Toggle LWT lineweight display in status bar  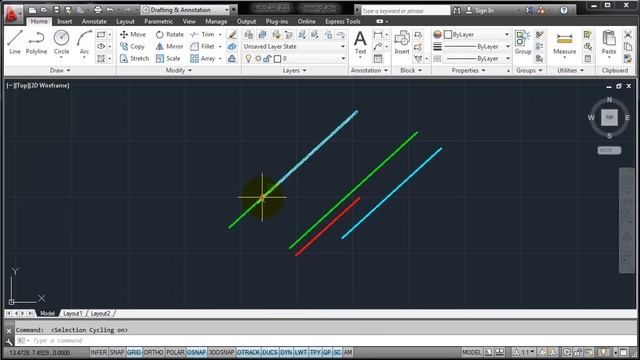click(x=301, y=352)
